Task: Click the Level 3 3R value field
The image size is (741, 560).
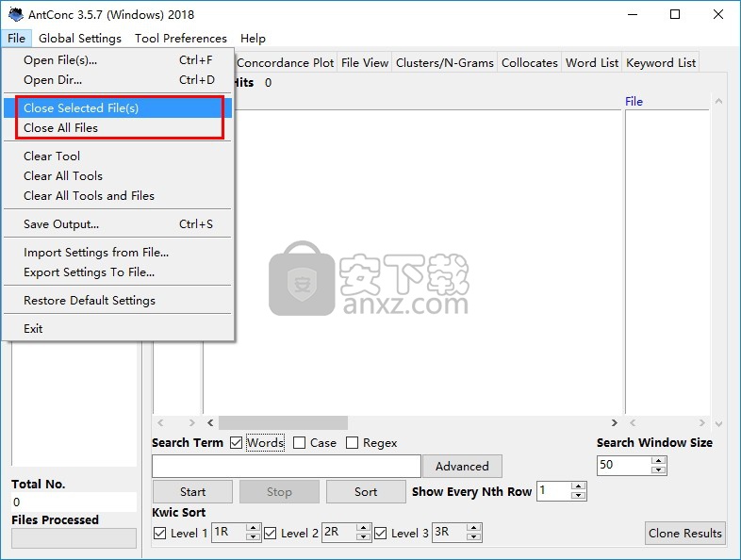Action: tap(450, 532)
